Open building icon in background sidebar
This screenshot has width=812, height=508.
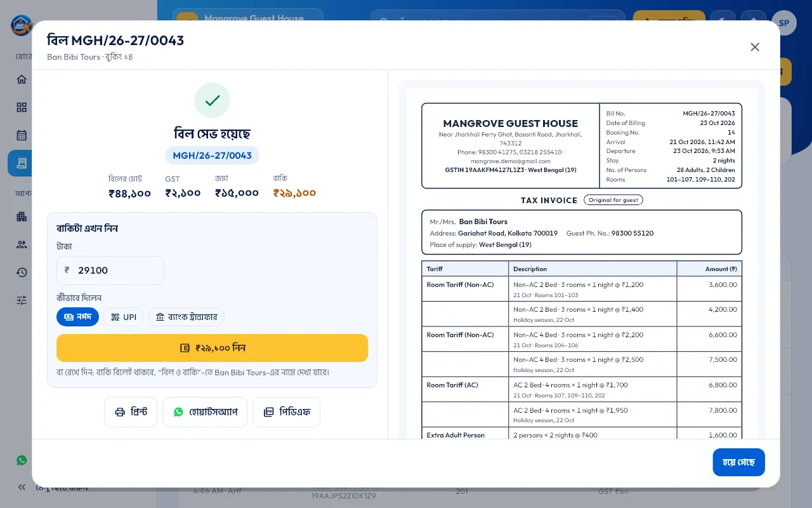tap(22, 217)
